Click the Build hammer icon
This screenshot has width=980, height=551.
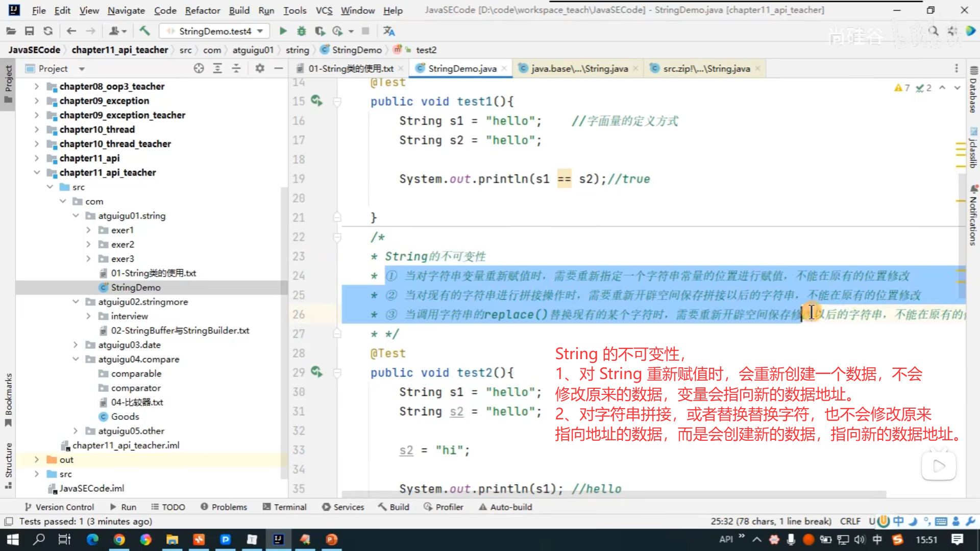tap(145, 31)
